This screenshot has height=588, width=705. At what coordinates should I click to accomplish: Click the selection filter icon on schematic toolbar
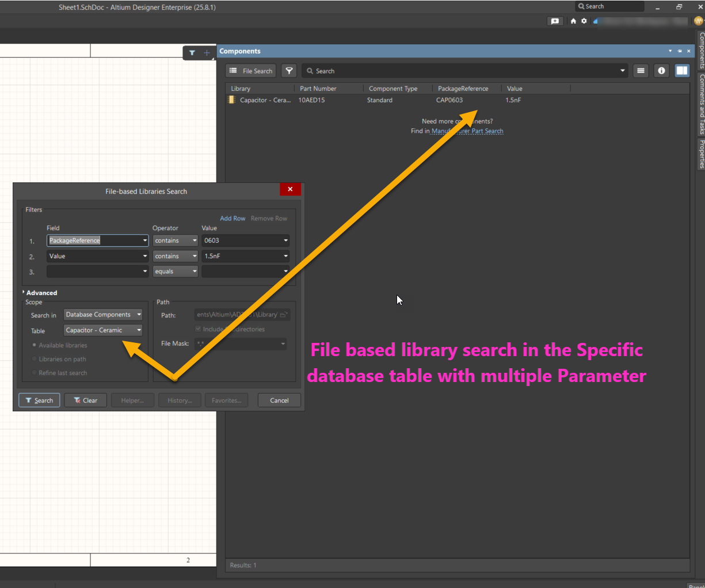[192, 52]
